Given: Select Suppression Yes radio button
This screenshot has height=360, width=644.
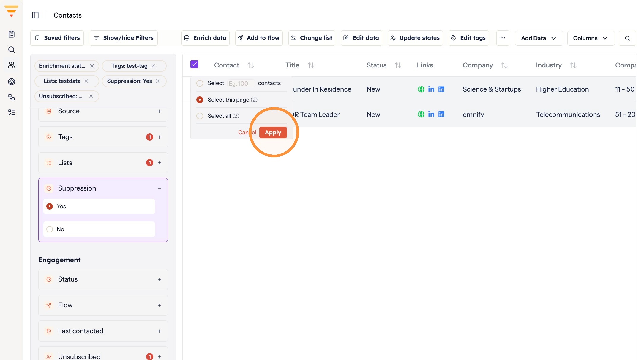Looking at the screenshot, I should (50, 206).
